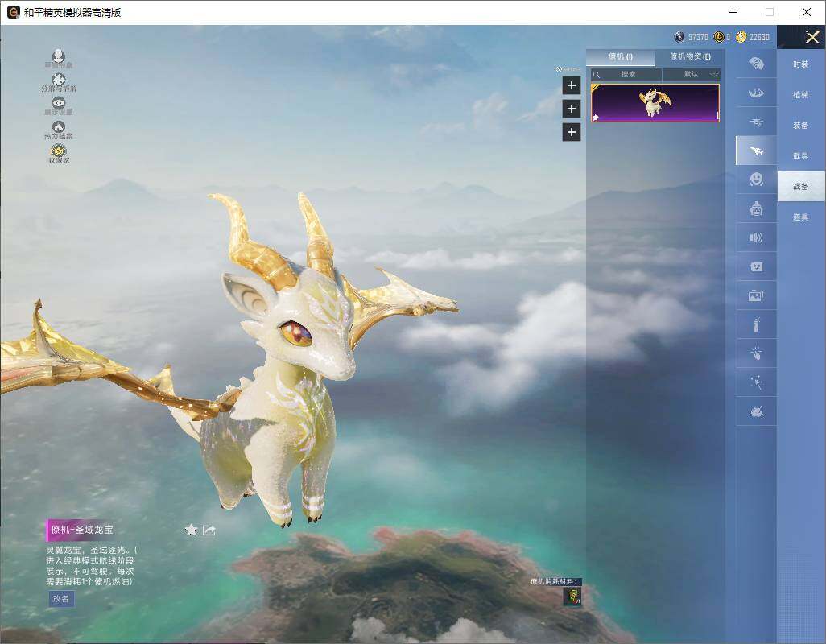Click the 热力组装 flame icon
Image resolution: width=826 pixels, height=644 pixels.
coord(59,128)
